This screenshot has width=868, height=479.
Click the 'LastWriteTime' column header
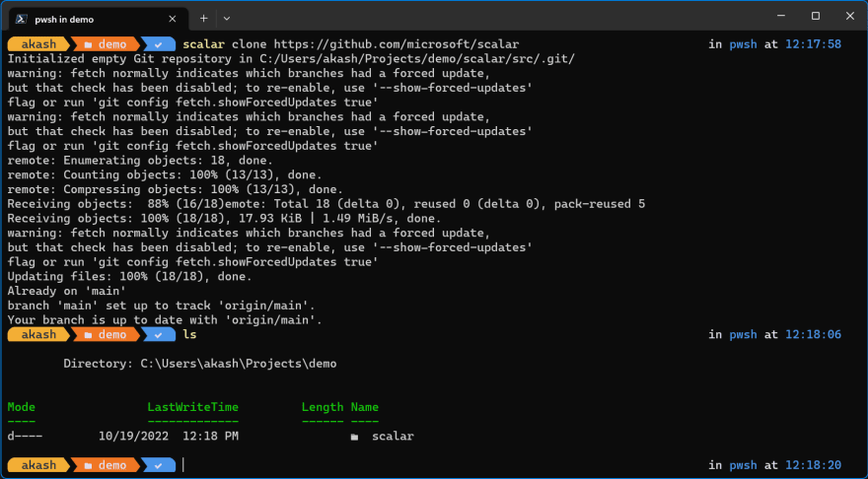pyautogui.click(x=192, y=407)
